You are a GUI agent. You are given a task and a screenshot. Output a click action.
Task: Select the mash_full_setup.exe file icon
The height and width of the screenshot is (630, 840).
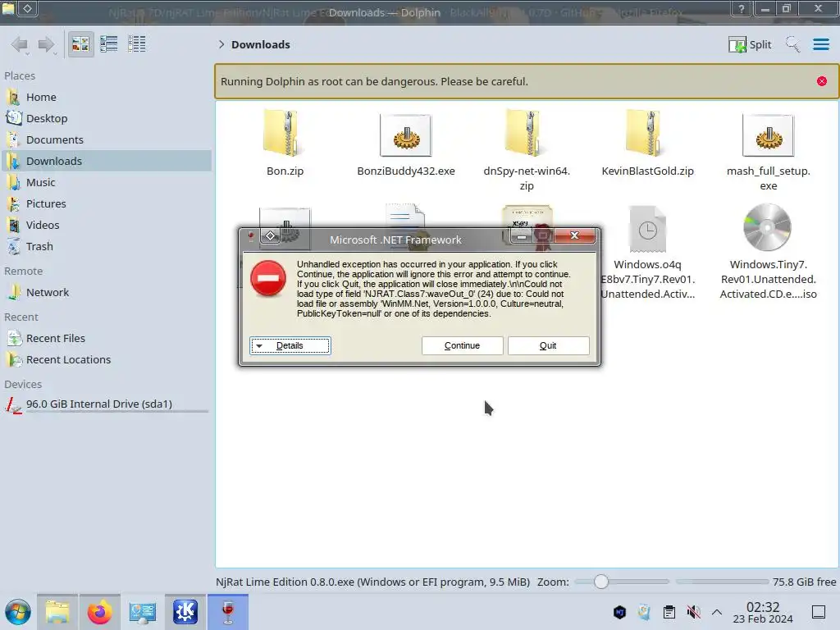(x=768, y=135)
